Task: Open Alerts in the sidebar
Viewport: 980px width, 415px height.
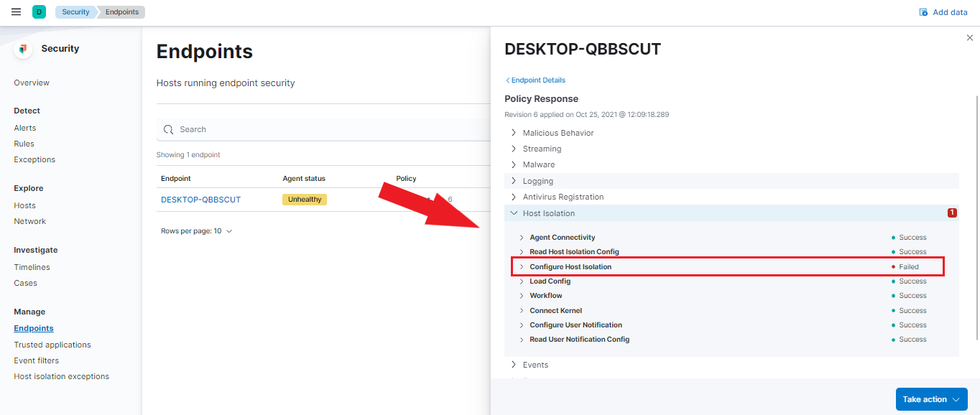Action: point(25,128)
